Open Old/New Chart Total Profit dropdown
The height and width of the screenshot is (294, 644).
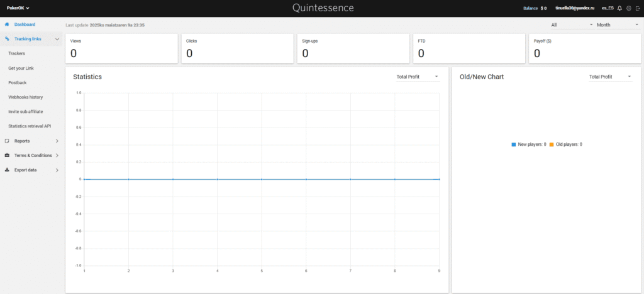pyautogui.click(x=610, y=77)
